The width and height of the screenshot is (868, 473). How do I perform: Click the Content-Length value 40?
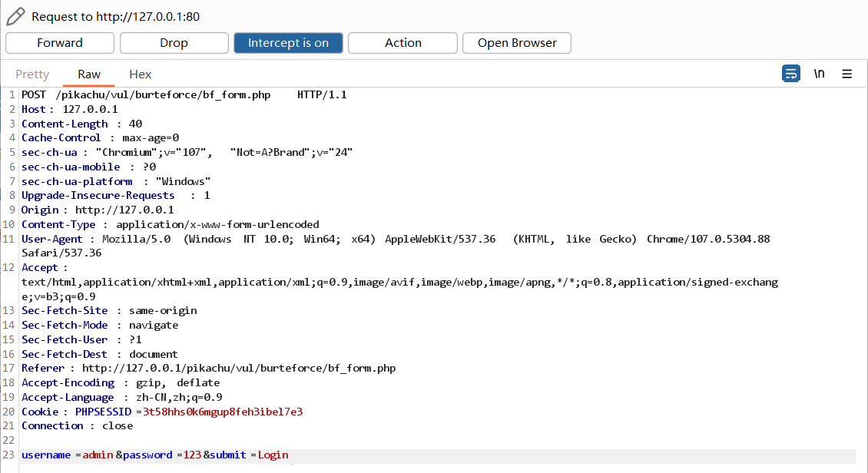[135, 124]
